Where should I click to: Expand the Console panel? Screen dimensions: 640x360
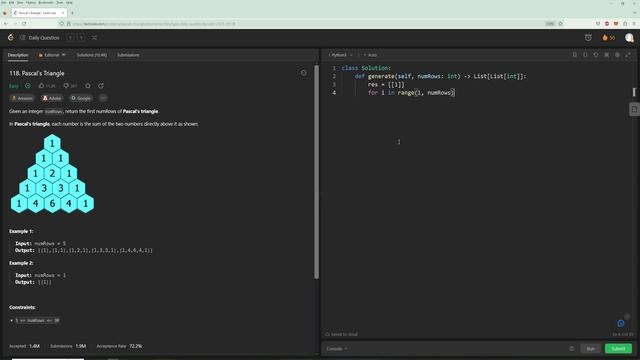337,349
